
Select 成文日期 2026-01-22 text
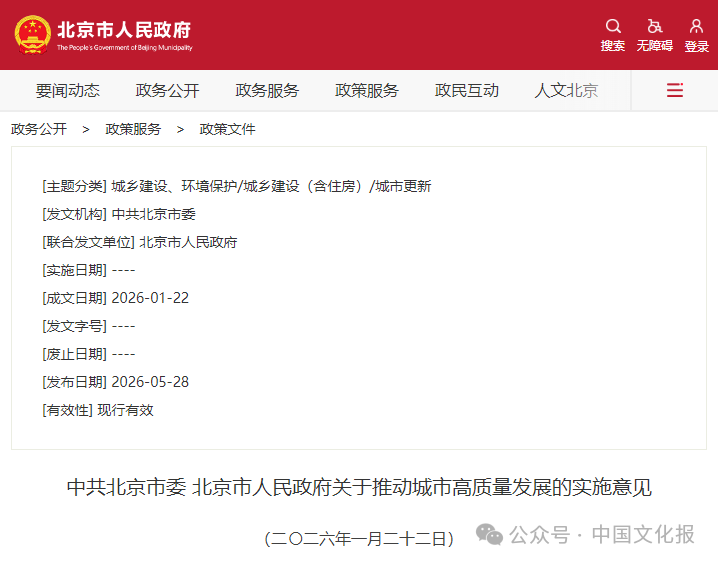coord(115,298)
